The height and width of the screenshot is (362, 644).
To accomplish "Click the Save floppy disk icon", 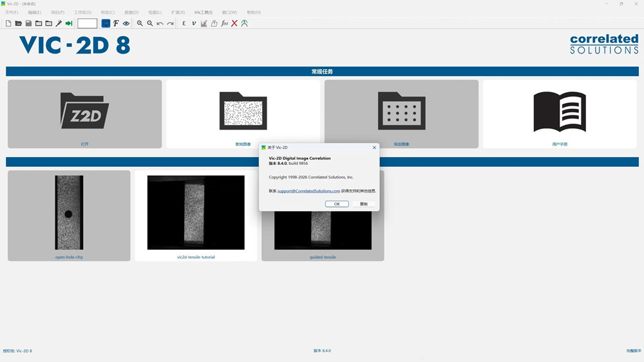I will coord(28,23).
